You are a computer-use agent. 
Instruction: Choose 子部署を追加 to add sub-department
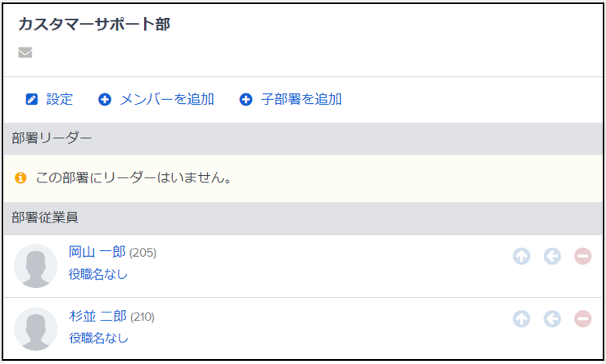[x=301, y=100]
